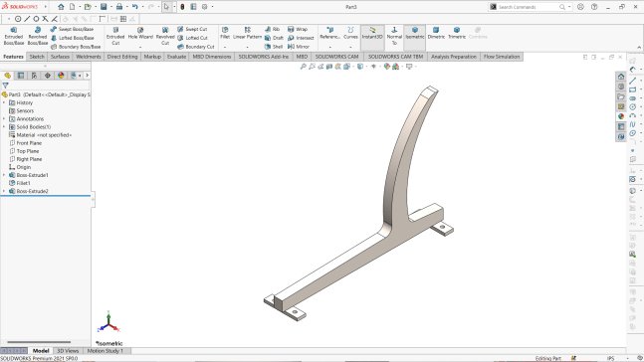Open the Hole Wizard dropdown arrow
Viewport: 644px width, 362px height.
(140, 47)
